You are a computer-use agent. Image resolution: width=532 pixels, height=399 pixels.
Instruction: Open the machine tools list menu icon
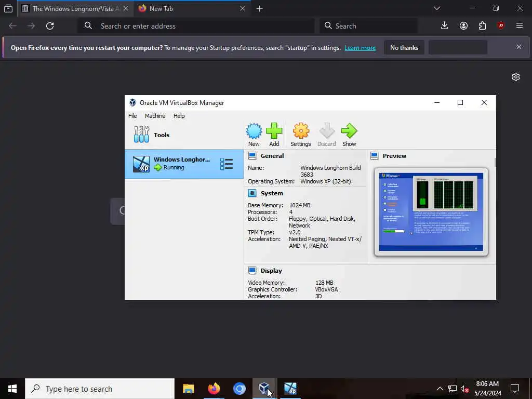[227, 164]
